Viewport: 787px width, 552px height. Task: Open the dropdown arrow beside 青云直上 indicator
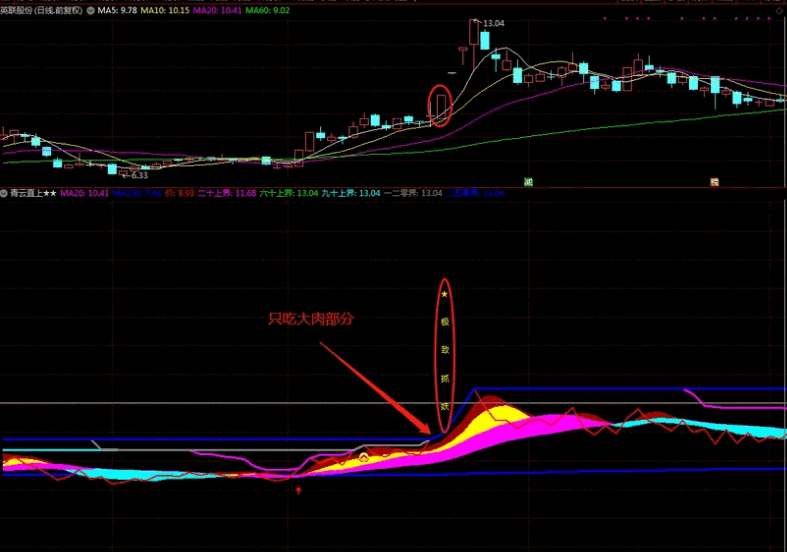pos(4,193)
